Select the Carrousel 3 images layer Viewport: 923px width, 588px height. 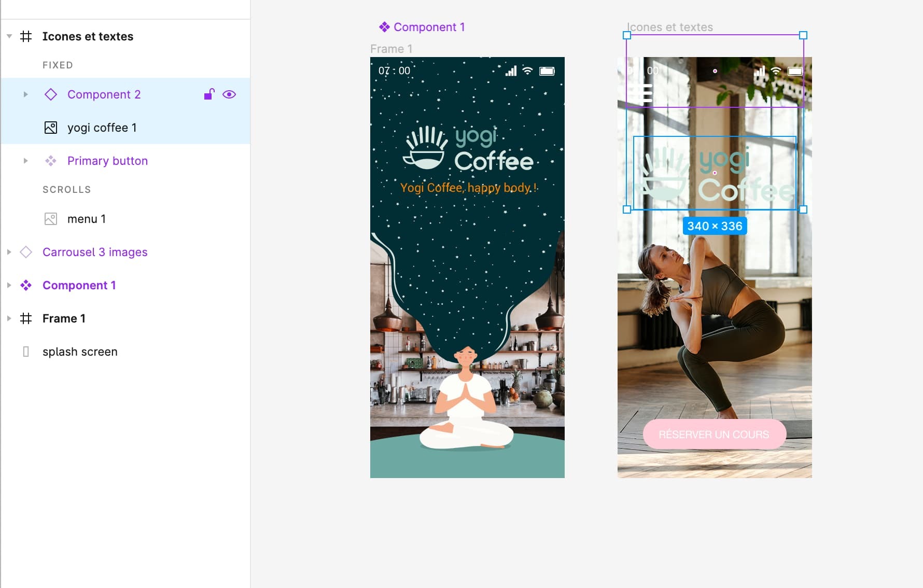95,252
